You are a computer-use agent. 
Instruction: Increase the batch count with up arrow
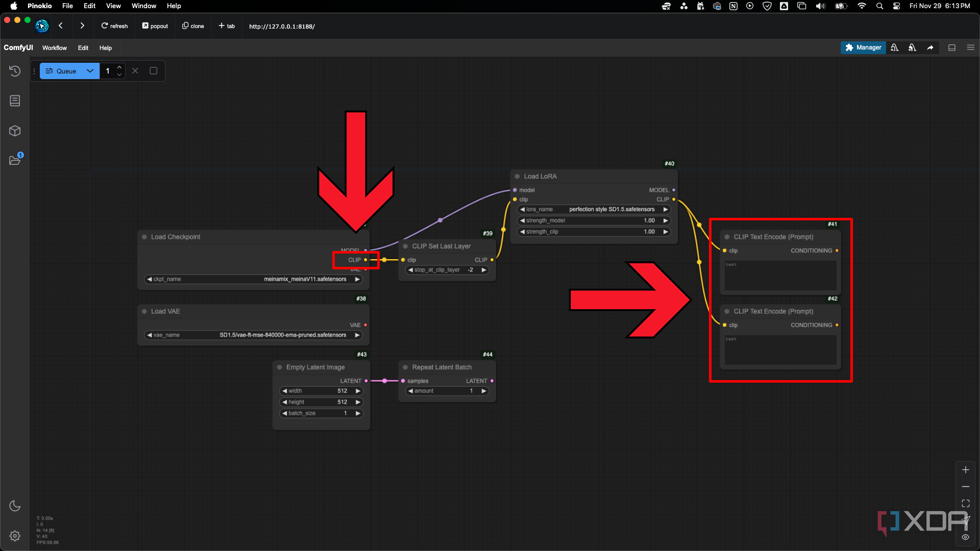point(119,67)
